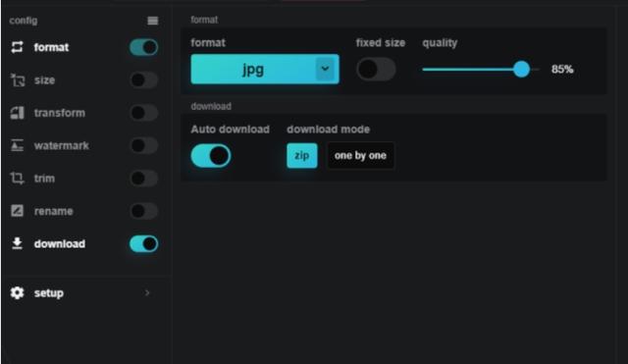This screenshot has width=628, height=364.
Task: Disable the format toggle in sidebar
Action: [144, 47]
